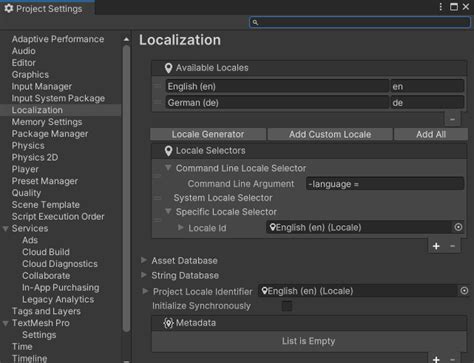Screen dimensions: 474x363
Task: Expand the Project Locale Identifier foldout
Action: pos(145,291)
